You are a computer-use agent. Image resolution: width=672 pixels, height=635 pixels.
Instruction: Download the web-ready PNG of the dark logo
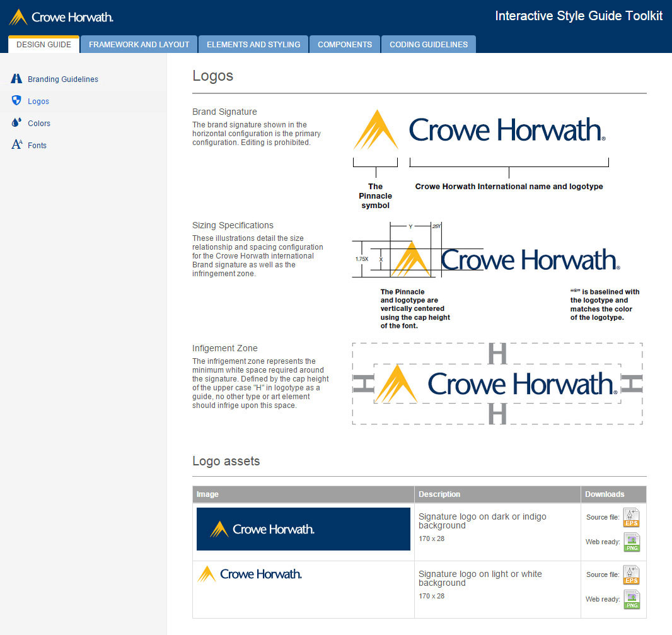point(631,542)
